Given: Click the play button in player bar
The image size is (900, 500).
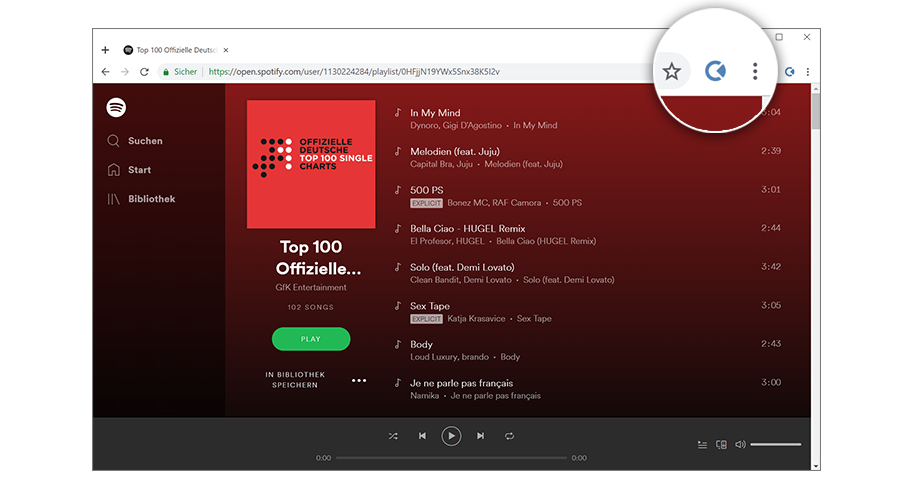Looking at the screenshot, I should (451, 436).
